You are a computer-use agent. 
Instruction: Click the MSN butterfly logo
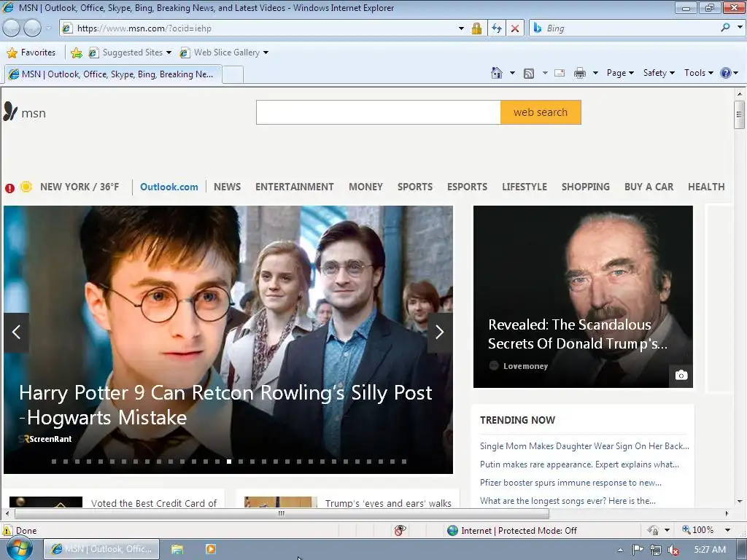coord(10,112)
